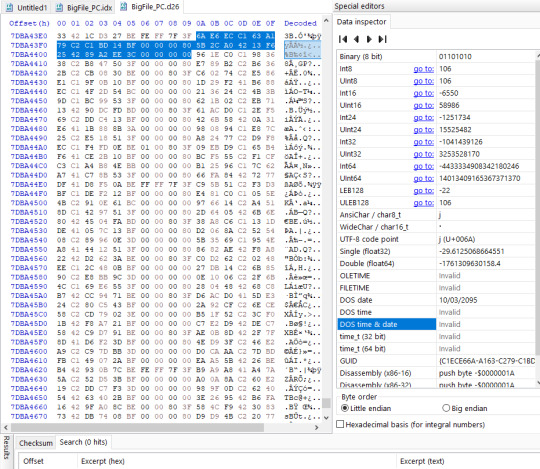
Task: Select the Single (float32) row
Action: [436, 251]
